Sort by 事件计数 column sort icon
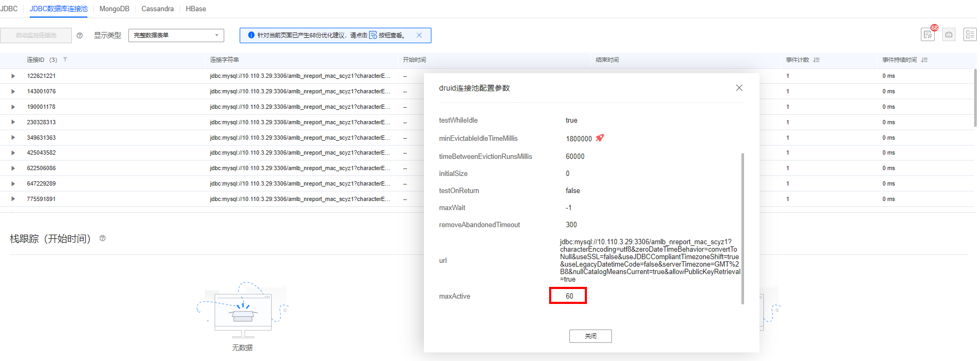Image resolution: width=980 pixels, height=361 pixels. pos(816,60)
